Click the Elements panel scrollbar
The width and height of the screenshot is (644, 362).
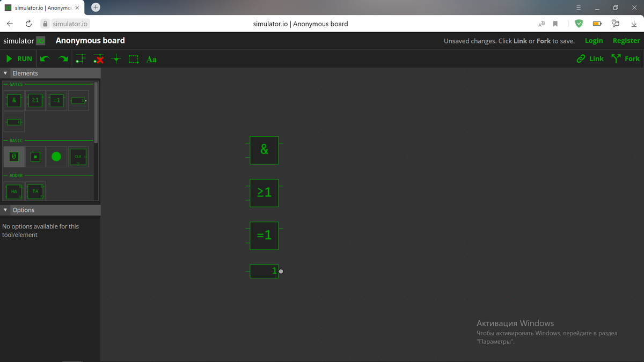coord(96,112)
